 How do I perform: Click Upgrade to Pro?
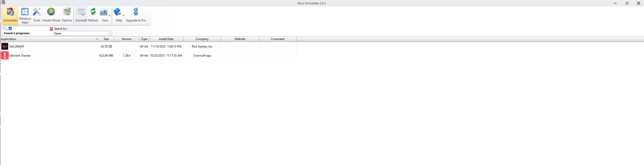(x=136, y=16)
